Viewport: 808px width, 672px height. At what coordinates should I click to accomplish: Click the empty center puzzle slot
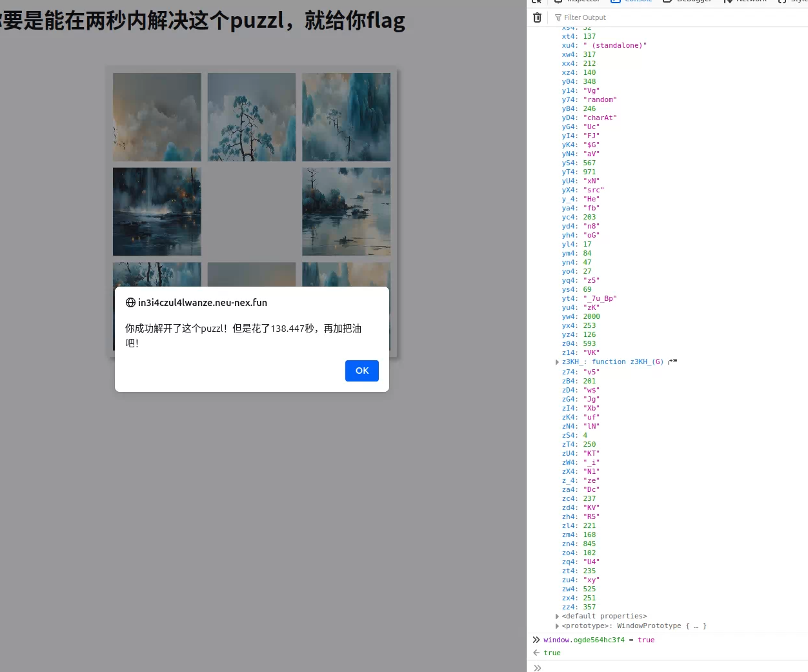point(251,211)
